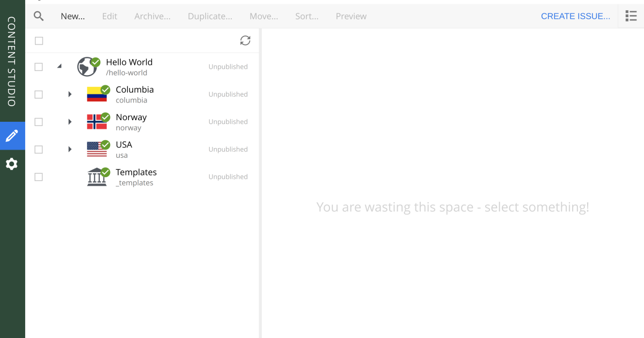Image resolution: width=644 pixels, height=338 pixels.
Task: Open the New... menu
Action: click(x=72, y=16)
